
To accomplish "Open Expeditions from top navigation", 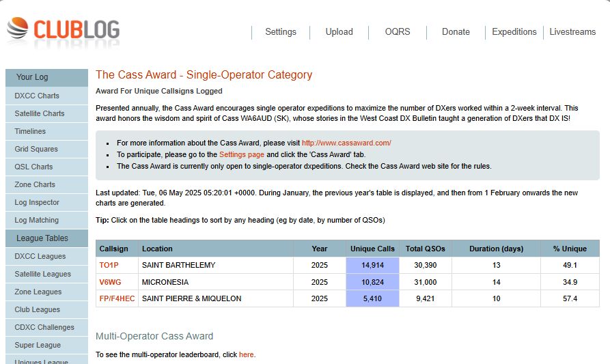I will point(514,32).
